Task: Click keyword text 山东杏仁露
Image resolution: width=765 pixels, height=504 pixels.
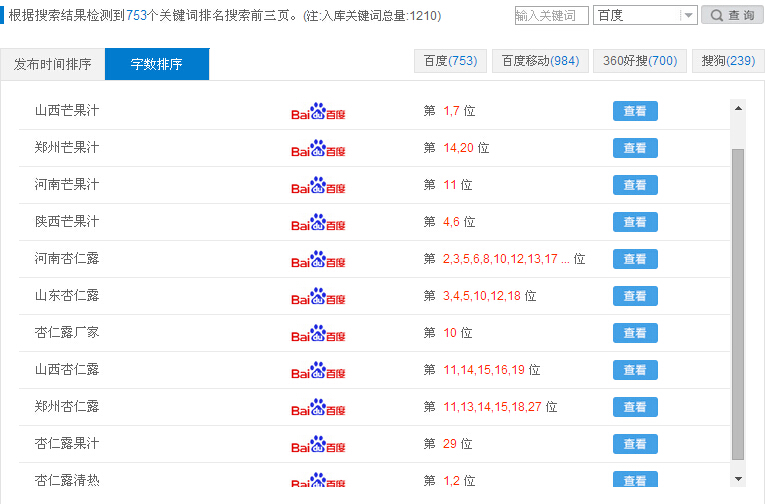Action: point(67,295)
